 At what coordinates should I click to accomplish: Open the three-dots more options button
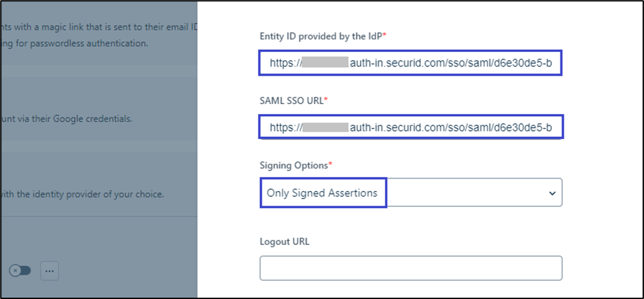[x=49, y=271]
